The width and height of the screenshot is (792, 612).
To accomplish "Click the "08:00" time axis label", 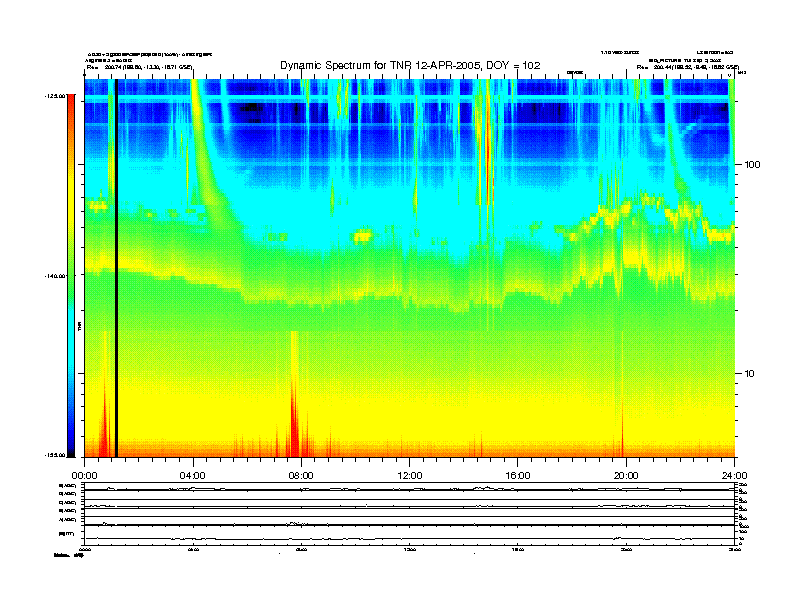I will (x=301, y=476).
